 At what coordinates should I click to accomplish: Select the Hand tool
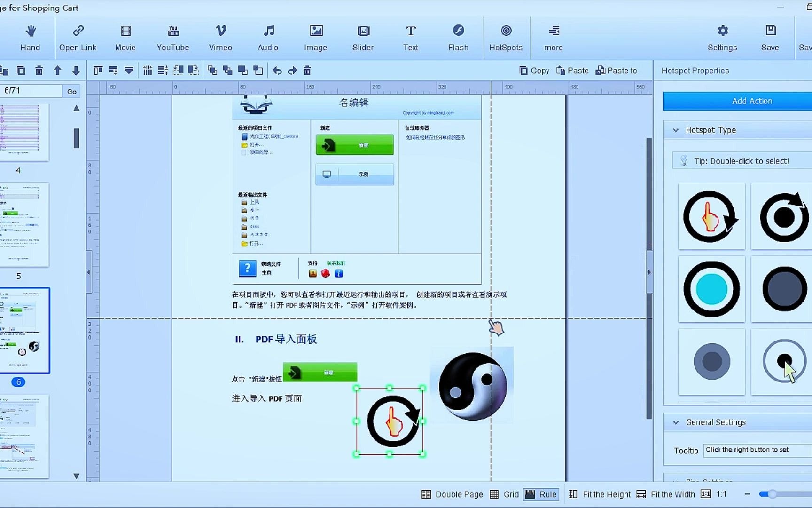[30, 38]
